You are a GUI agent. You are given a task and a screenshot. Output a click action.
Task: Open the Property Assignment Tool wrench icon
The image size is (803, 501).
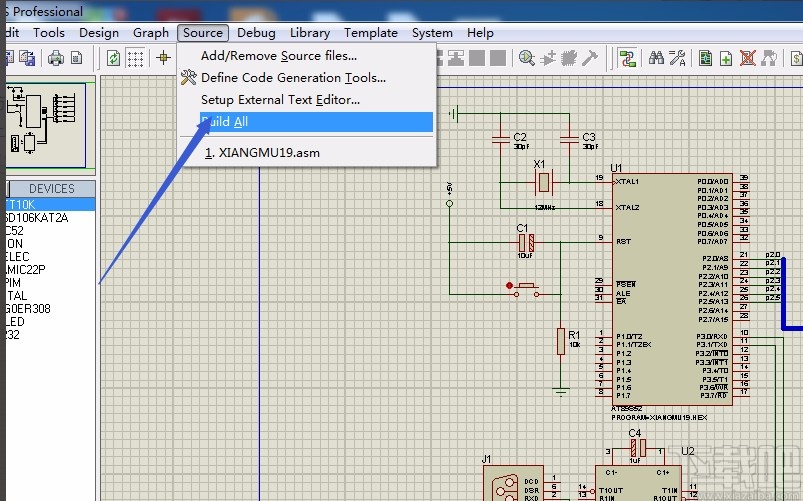[677, 58]
